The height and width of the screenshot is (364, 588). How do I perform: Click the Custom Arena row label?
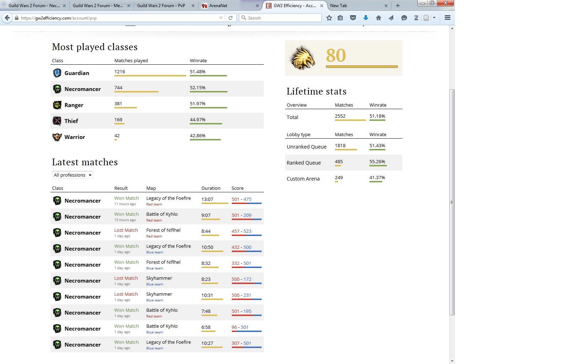tap(303, 178)
